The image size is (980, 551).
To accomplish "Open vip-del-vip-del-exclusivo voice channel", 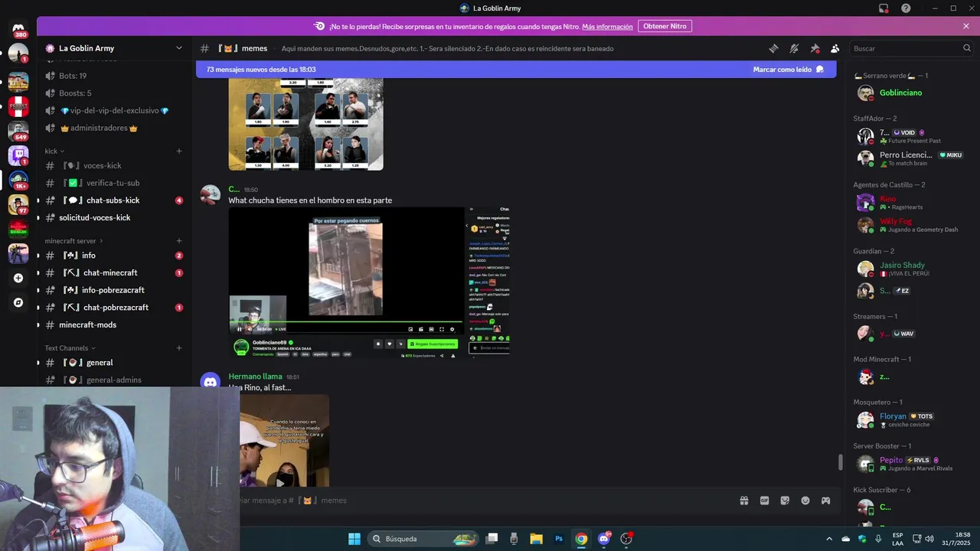I will point(114,110).
